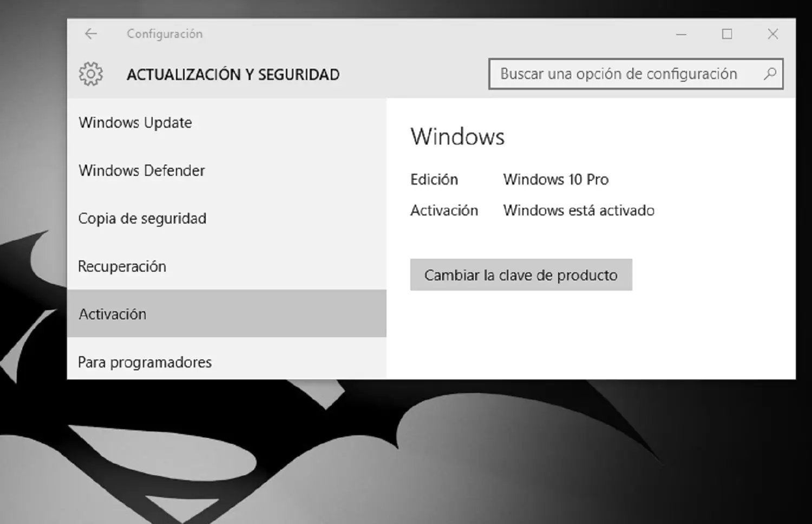Click the settings gear icon

tap(91, 74)
